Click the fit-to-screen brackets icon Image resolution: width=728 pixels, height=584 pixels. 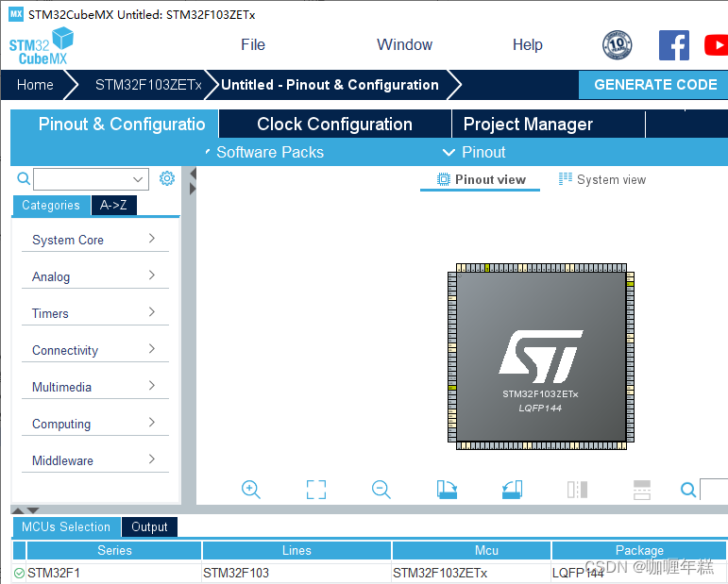tap(316, 490)
